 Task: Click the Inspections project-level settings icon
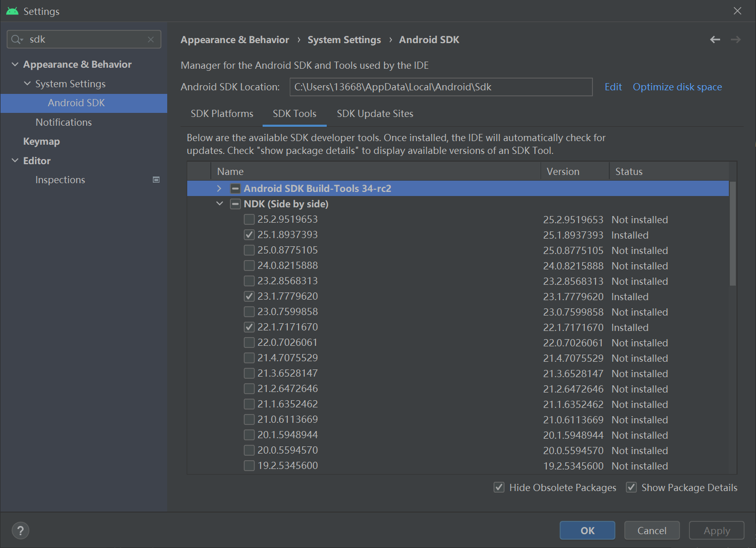tap(156, 180)
